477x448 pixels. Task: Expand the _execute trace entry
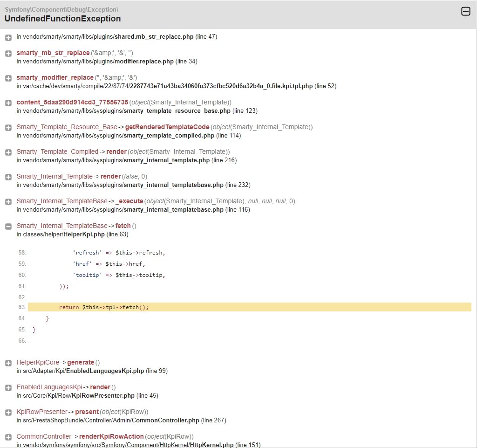pyautogui.click(x=8, y=202)
